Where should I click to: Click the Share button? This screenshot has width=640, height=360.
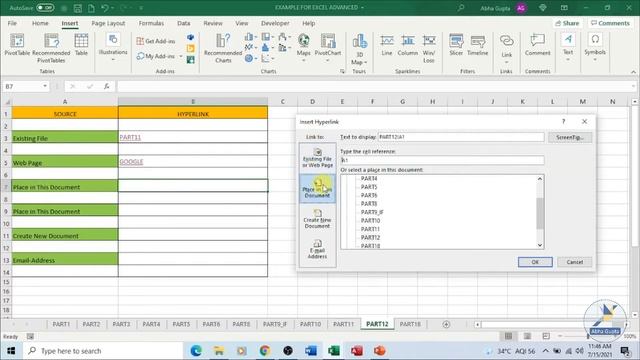[x=567, y=23]
